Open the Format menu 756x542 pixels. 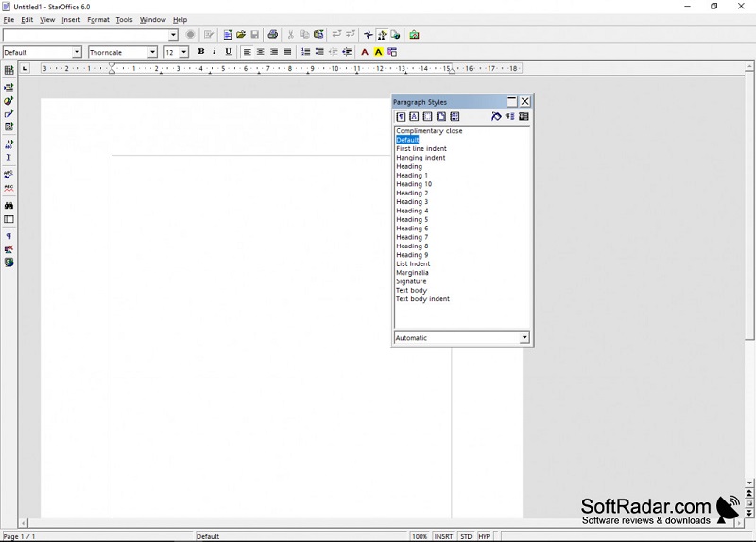(x=98, y=20)
